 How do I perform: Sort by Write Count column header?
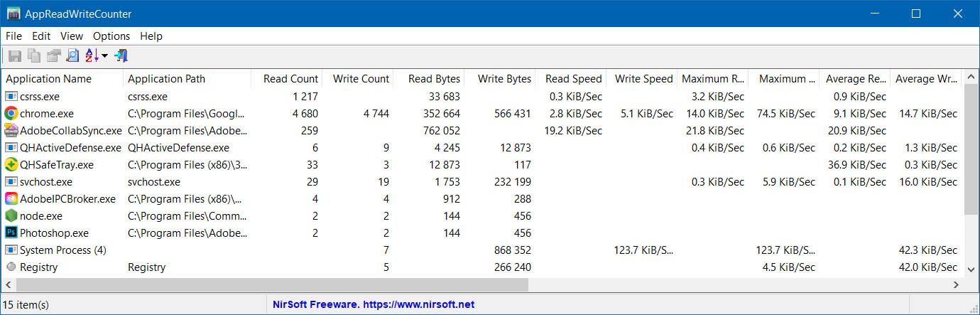point(358,79)
